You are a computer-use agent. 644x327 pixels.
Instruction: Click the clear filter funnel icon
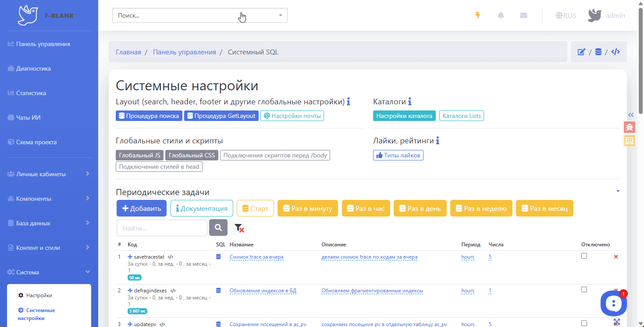click(x=239, y=228)
